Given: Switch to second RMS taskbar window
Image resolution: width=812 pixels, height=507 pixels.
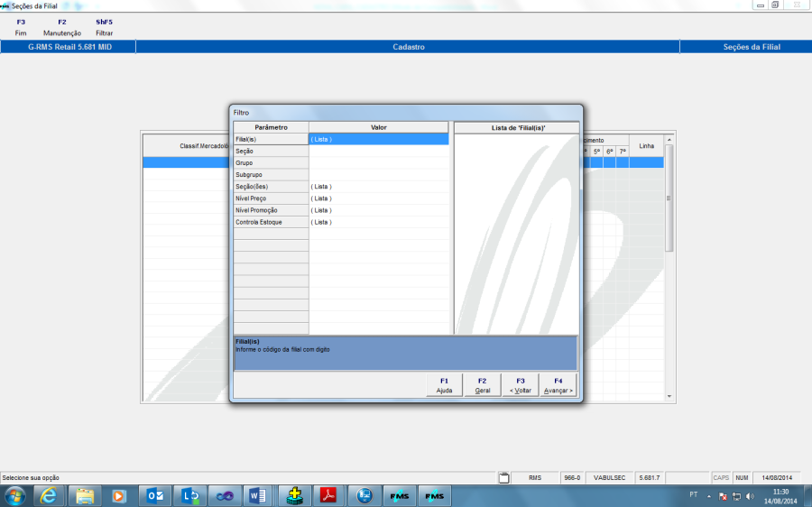Looking at the screenshot, I should click(434, 496).
